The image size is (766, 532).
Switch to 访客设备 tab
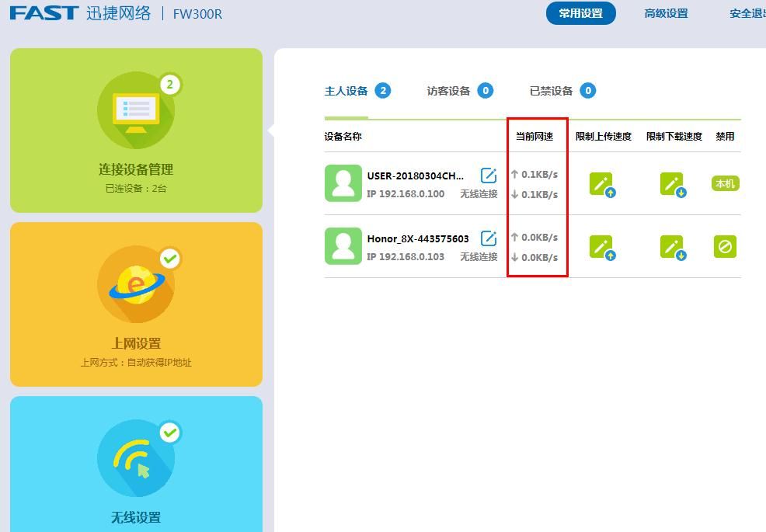[x=448, y=91]
